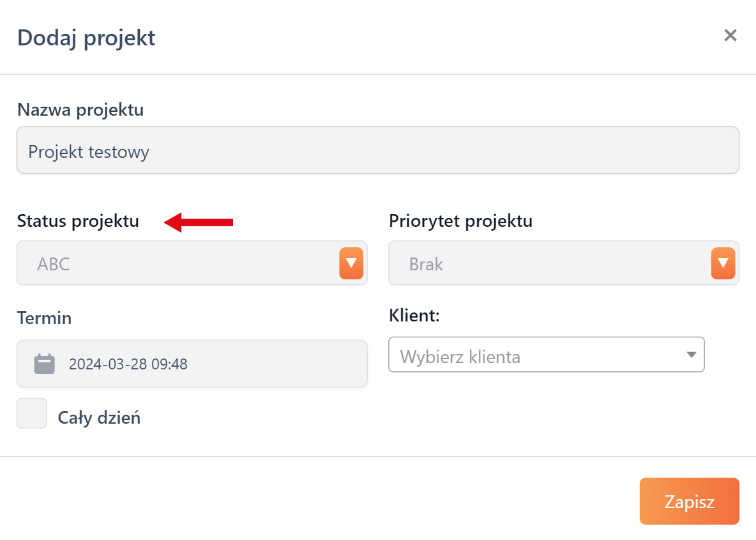Click the calendar icon in Termin field

click(45, 364)
